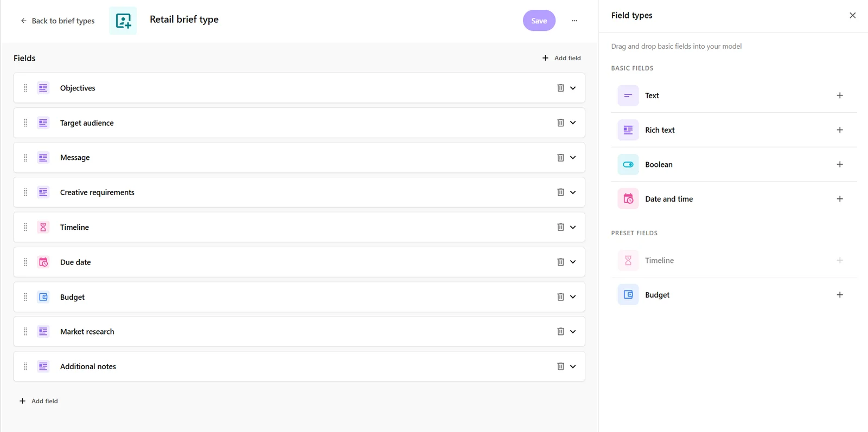Select the Boolean field type

734,164
